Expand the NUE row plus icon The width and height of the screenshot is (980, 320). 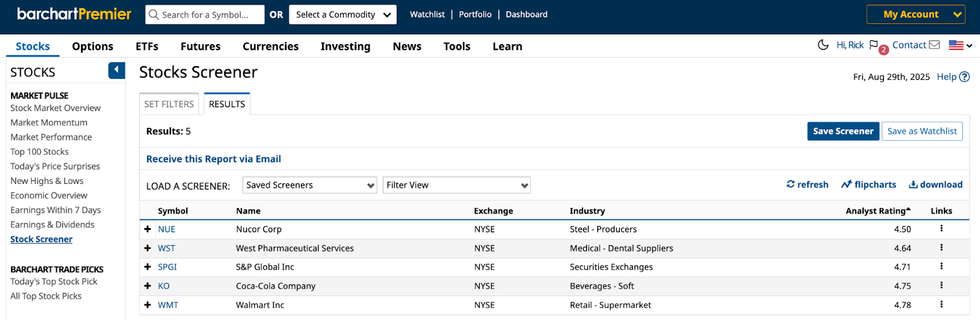[x=148, y=229]
